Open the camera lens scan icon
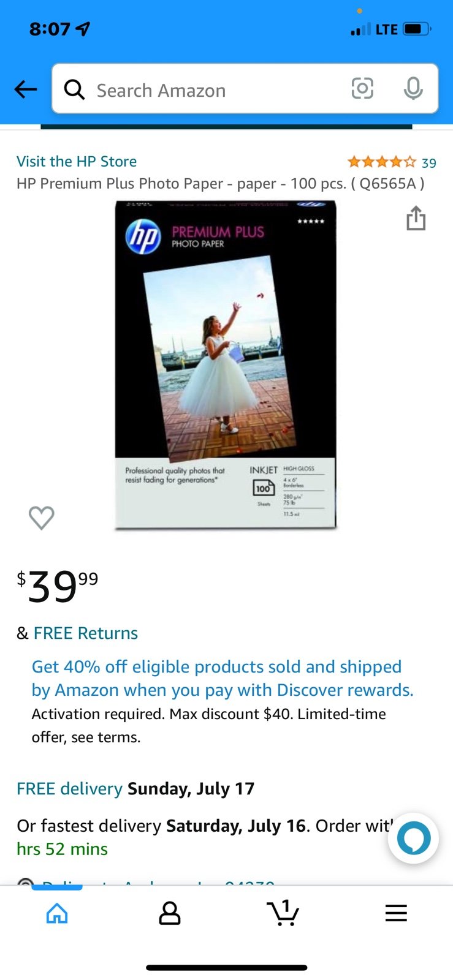 pos(362,89)
